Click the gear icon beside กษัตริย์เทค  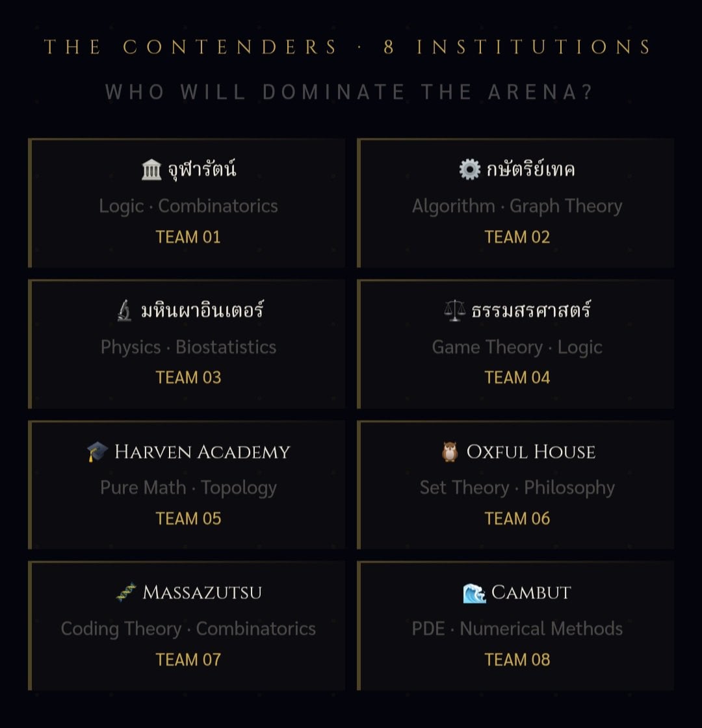pyautogui.click(x=470, y=169)
